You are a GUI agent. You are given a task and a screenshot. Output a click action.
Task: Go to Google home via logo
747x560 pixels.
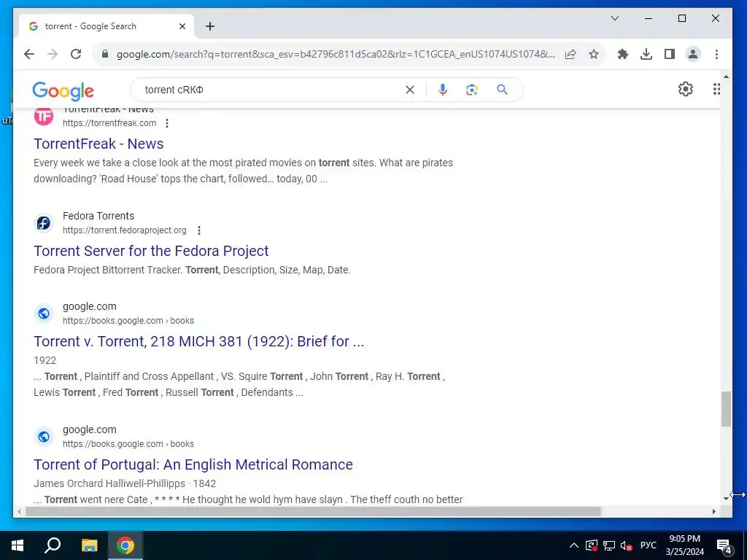(x=63, y=90)
